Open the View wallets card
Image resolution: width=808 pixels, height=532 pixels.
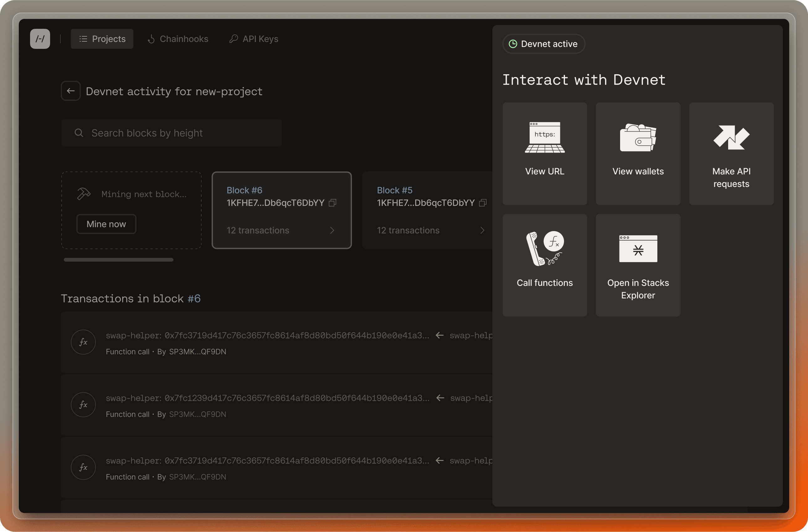[638, 153]
